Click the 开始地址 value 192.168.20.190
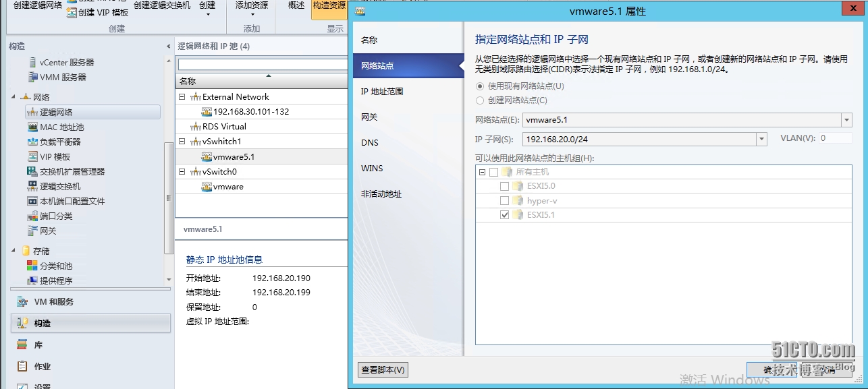The image size is (868, 389). pos(281,278)
